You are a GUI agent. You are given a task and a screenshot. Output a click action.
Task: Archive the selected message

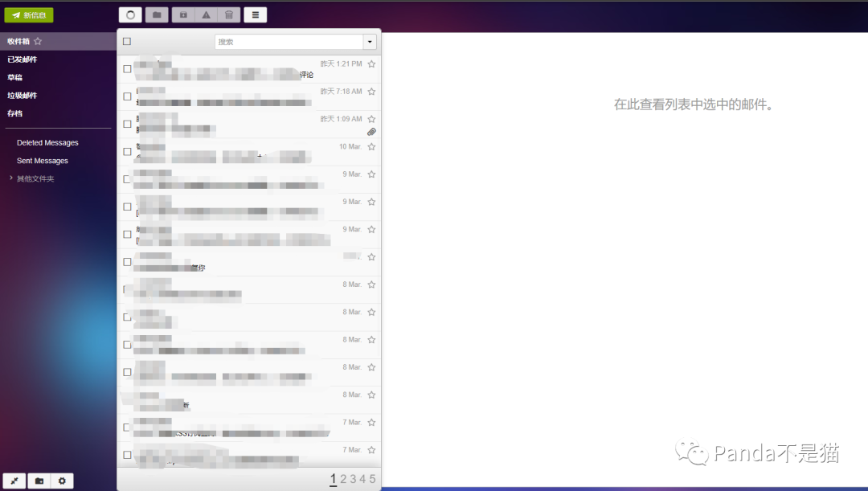pyautogui.click(x=182, y=14)
